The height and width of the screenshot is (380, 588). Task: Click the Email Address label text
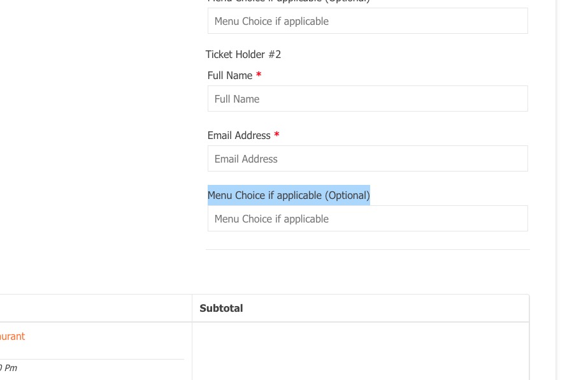point(239,135)
